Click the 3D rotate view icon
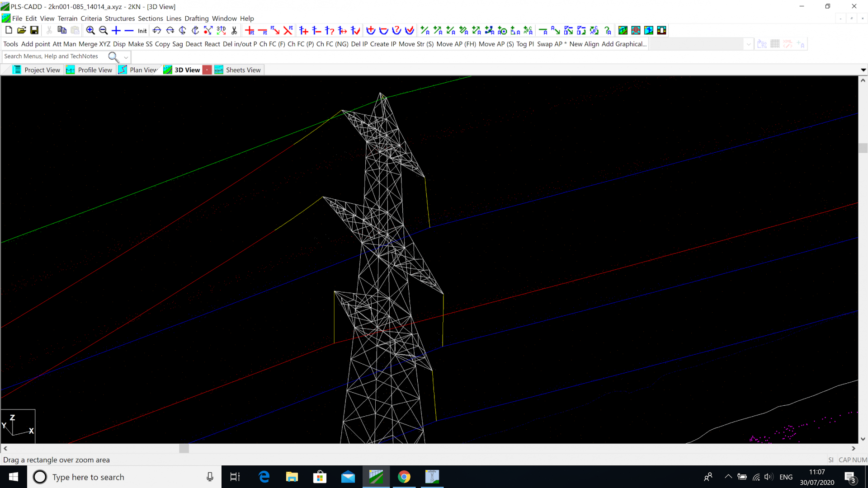Screen dimensions: 868x488 pyautogui.click(x=221, y=30)
